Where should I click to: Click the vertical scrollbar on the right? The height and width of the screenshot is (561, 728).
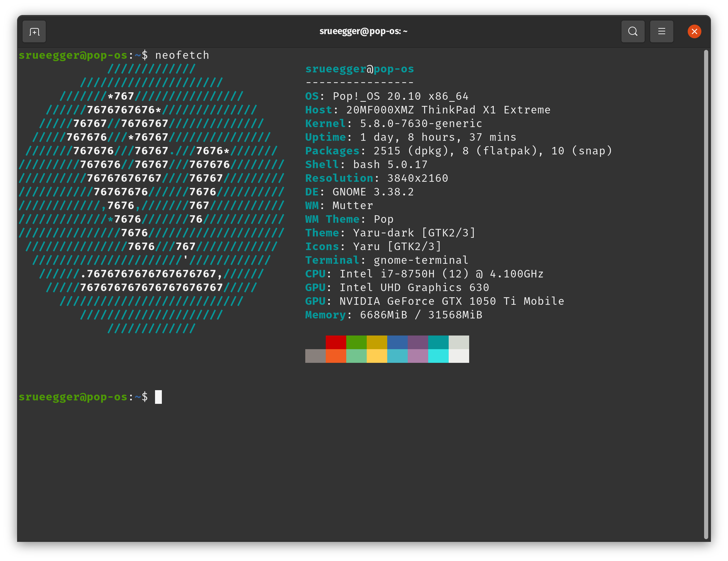point(706,294)
